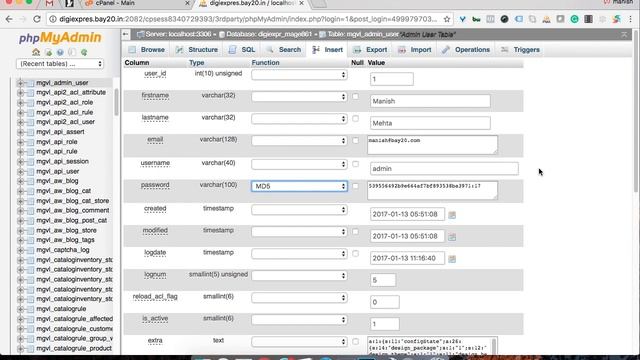Click the green reload navigation icon in phpMyAdmin

84,52
